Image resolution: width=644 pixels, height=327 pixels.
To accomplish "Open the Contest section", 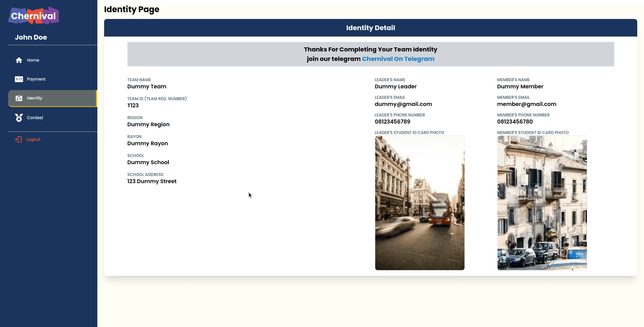I will pyautogui.click(x=53, y=118).
